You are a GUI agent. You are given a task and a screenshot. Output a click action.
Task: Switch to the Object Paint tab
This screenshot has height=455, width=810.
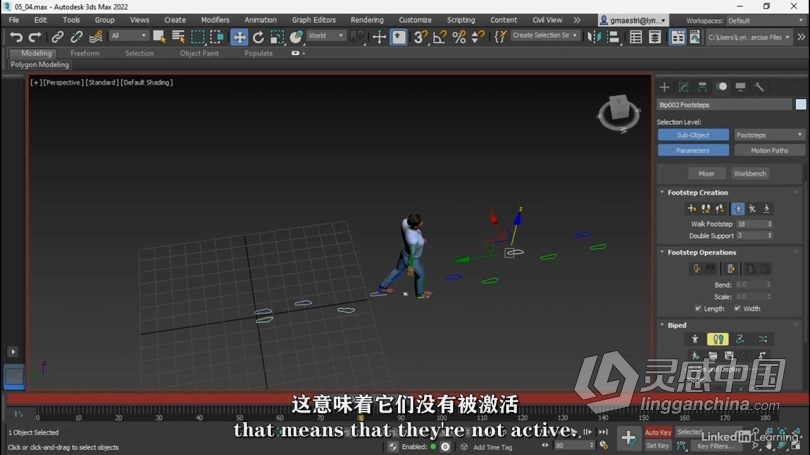tap(199, 53)
